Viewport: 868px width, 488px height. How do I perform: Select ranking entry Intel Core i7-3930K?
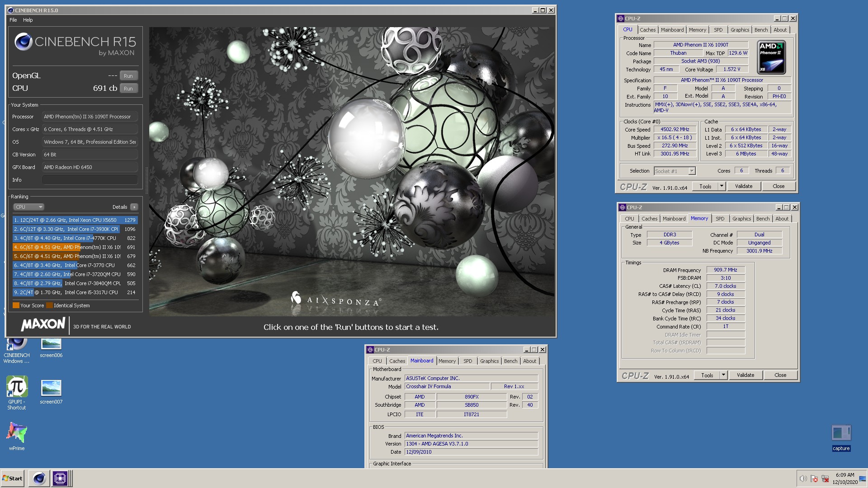coord(75,229)
